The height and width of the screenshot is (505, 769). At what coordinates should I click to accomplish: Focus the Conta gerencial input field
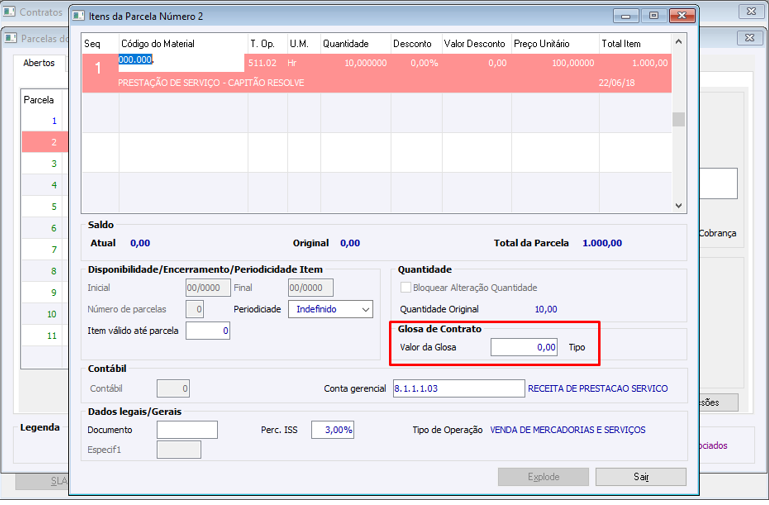(x=457, y=388)
